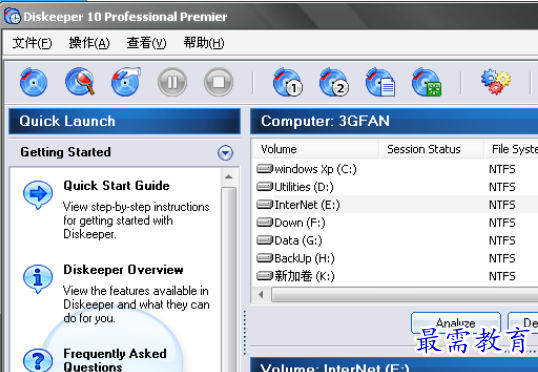The image size is (538, 372).
Task: Open the 帮助(H) menu
Action: pyautogui.click(x=204, y=43)
